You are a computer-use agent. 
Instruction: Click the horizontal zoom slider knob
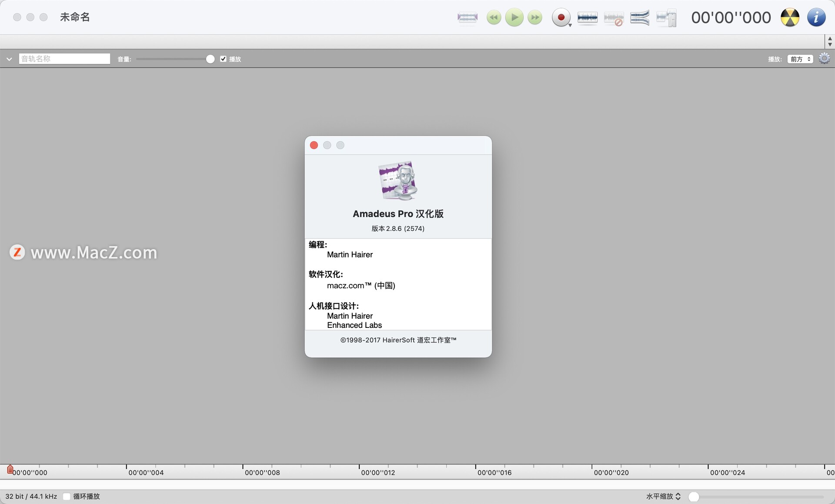tap(694, 497)
